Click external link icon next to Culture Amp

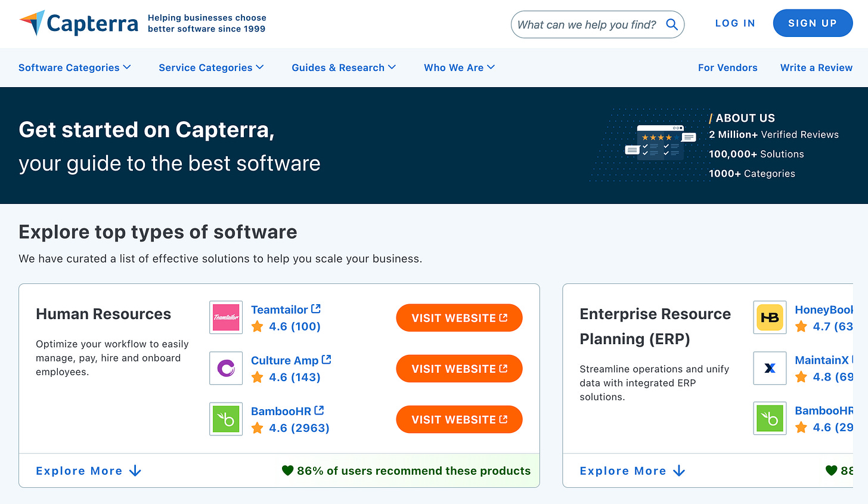point(327,360)
